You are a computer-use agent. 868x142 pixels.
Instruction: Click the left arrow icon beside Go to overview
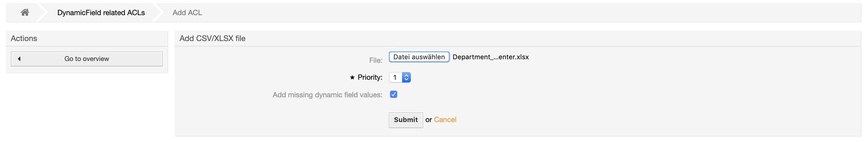[19, 59]
